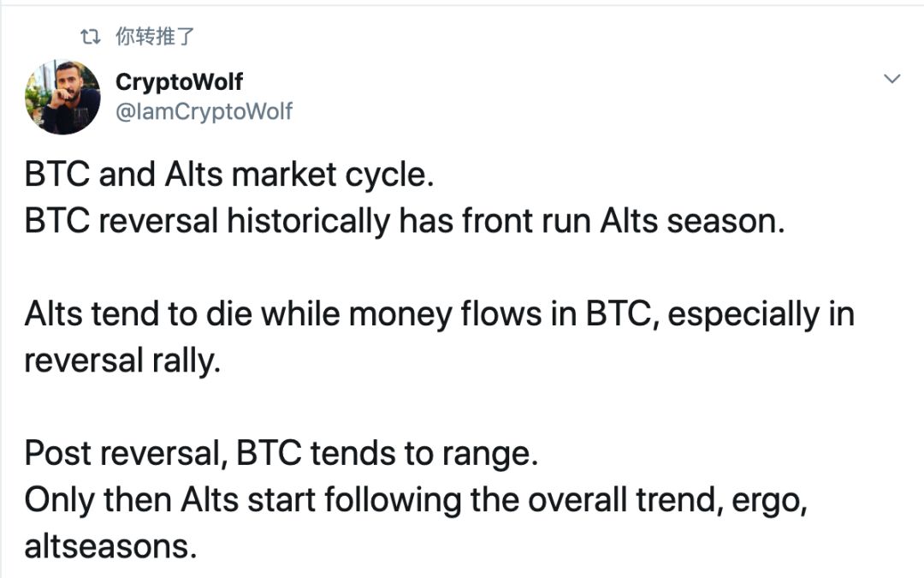Click the line 'reversal rally.'

click(x=122, y=361)
